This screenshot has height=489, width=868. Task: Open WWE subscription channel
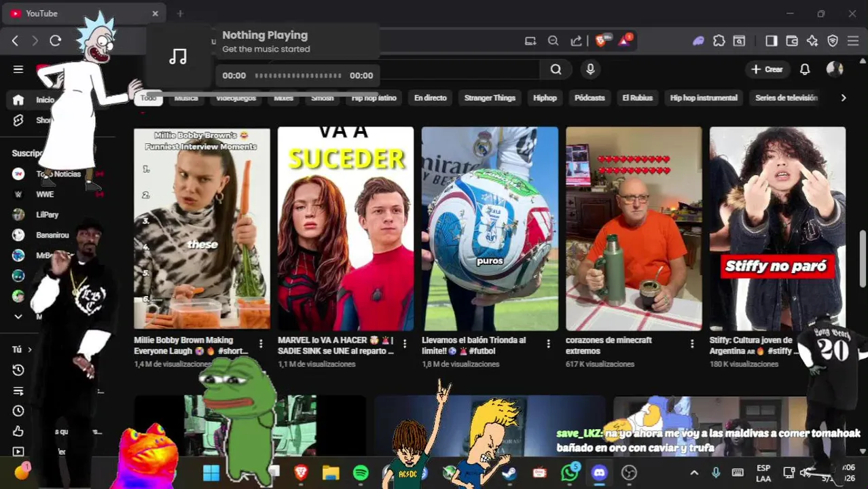click(x=45, y=194)
